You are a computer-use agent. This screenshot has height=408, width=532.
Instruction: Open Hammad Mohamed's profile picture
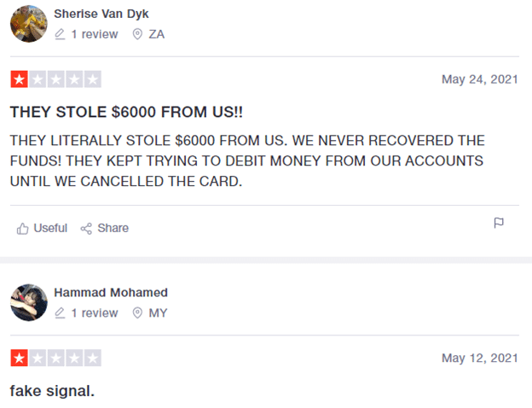pos(28,302)
